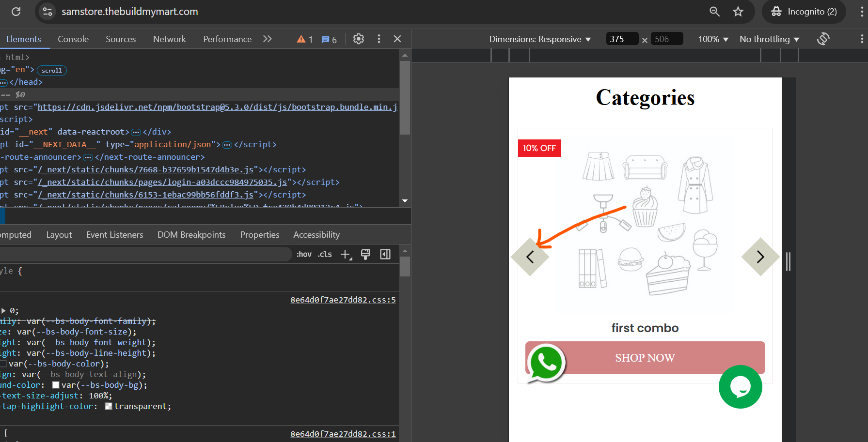868x442 pixels.
Task: Open the Sources tab
Action: point(121,39)
